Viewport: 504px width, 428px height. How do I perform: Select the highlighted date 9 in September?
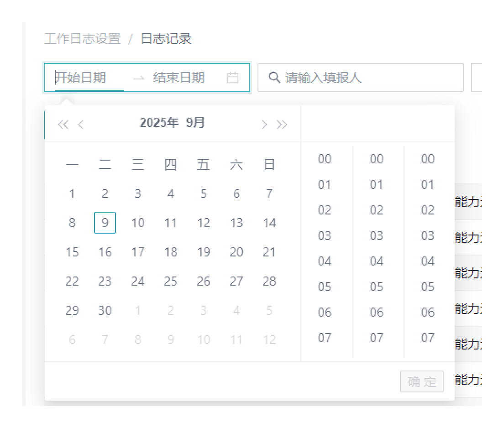click(105, 223)
